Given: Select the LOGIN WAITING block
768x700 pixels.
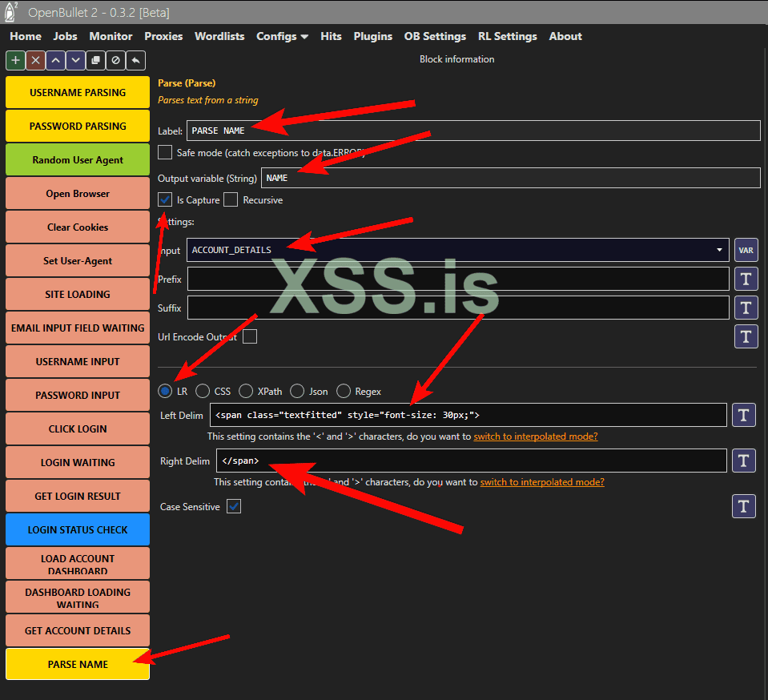Looking at the screenshot, I should 78,462.
